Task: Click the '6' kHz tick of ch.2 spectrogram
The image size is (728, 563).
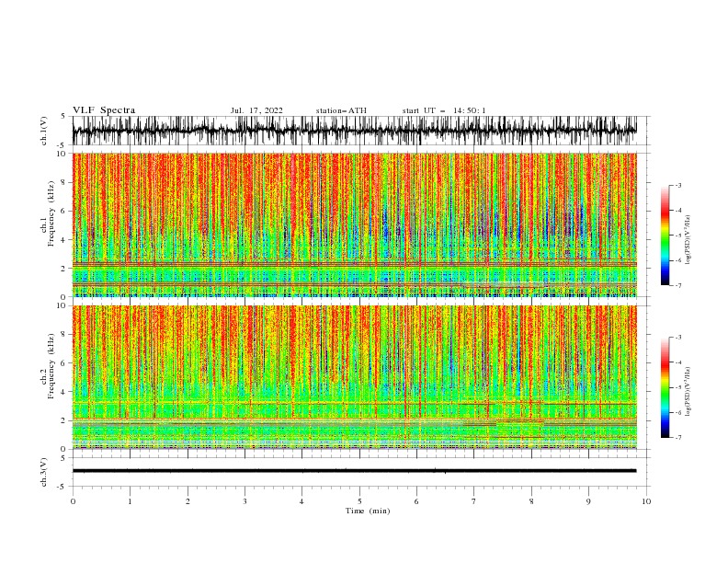Action: click(x=63, y=363)
